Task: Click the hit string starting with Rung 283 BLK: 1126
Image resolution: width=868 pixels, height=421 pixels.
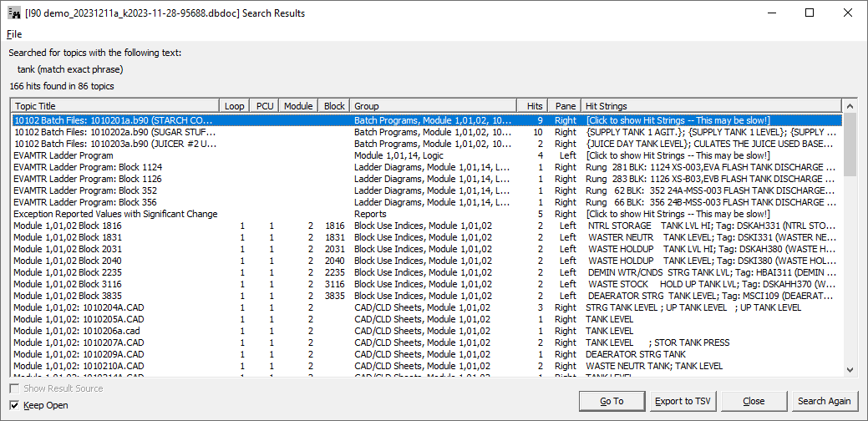Action: coord(711,179)
